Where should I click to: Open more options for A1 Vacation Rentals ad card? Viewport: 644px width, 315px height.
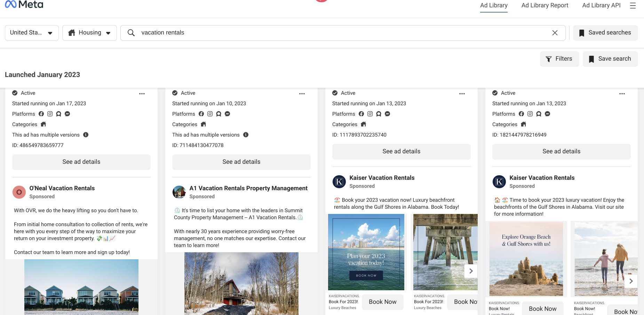(302, 94)
